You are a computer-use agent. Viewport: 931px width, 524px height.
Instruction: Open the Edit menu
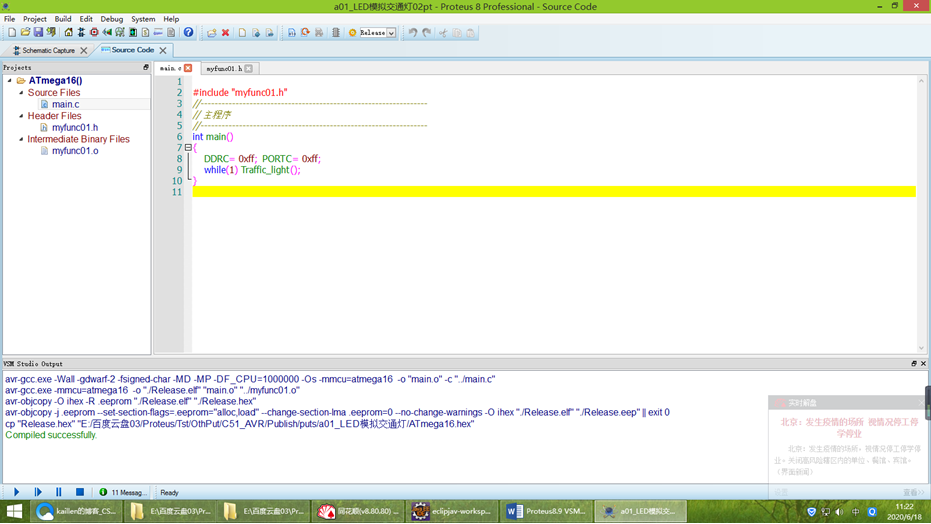[x=86, y=19]
